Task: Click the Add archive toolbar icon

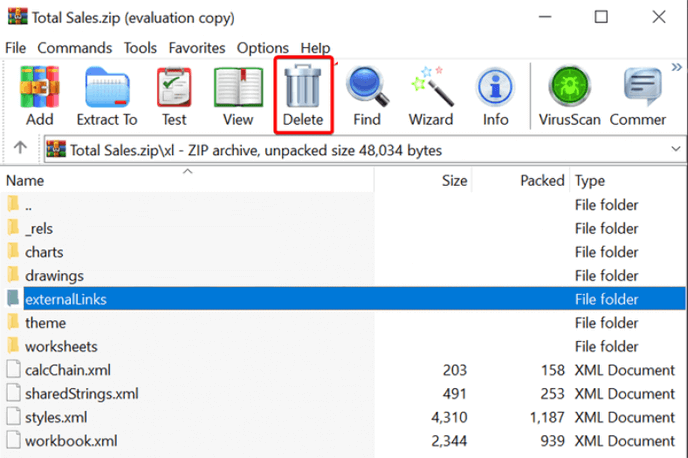Action: click(39, 96)
